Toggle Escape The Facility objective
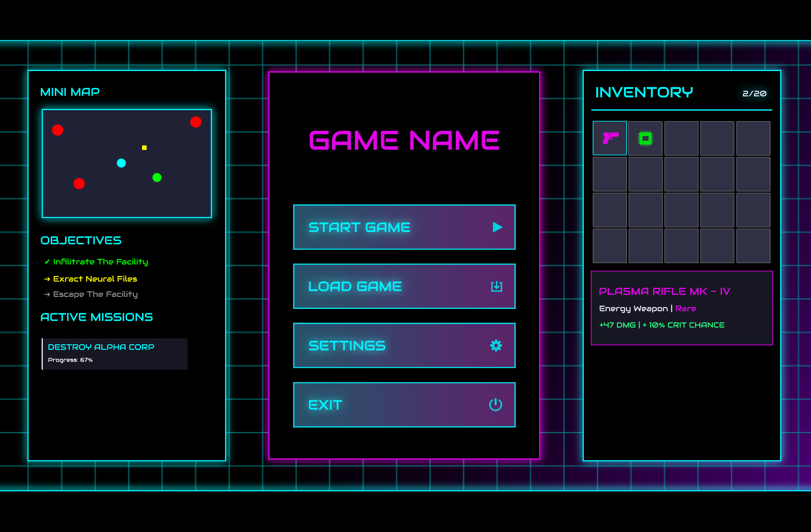 tap(91, 294)
